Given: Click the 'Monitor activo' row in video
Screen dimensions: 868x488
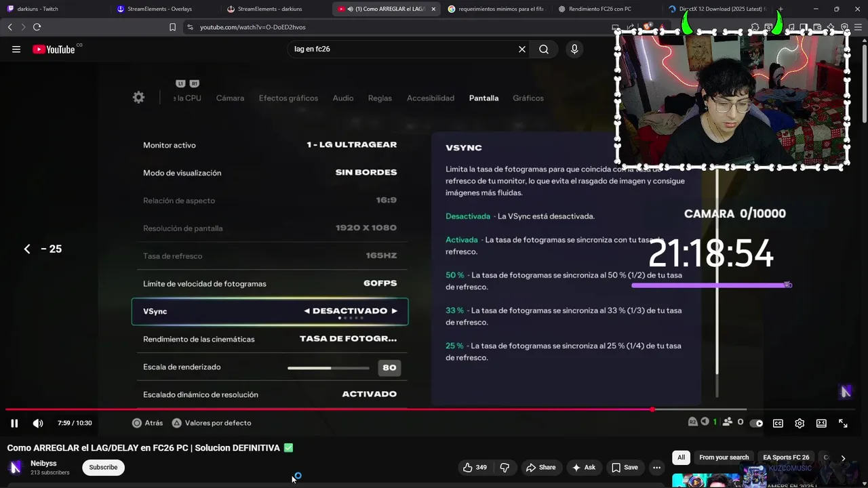Looking at the screenshot, I should pyautogui.click(x=270, y=145).
